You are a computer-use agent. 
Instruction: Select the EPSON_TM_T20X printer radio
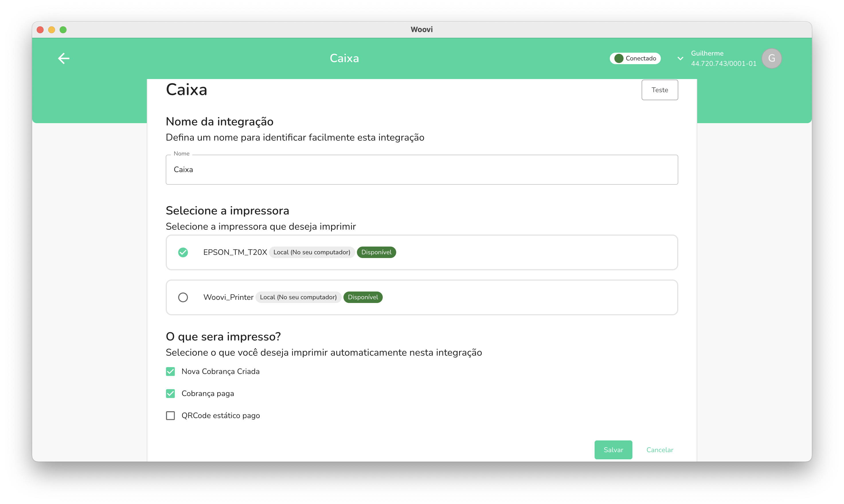[x=183, y=252]
